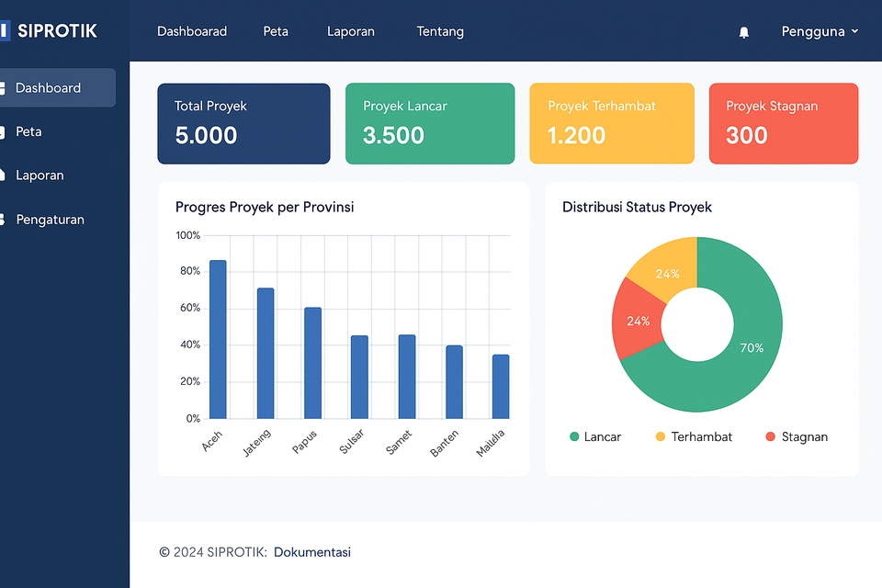Click the Pengaturan sidebar icon
Viewport: 882px width, 588px height.
pyautogui.click(x=3, y=220)
